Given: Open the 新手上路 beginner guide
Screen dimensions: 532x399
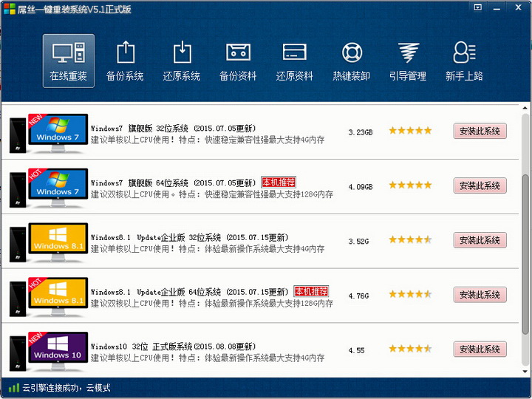Looking at the screenshot, I should coord(464,61).
